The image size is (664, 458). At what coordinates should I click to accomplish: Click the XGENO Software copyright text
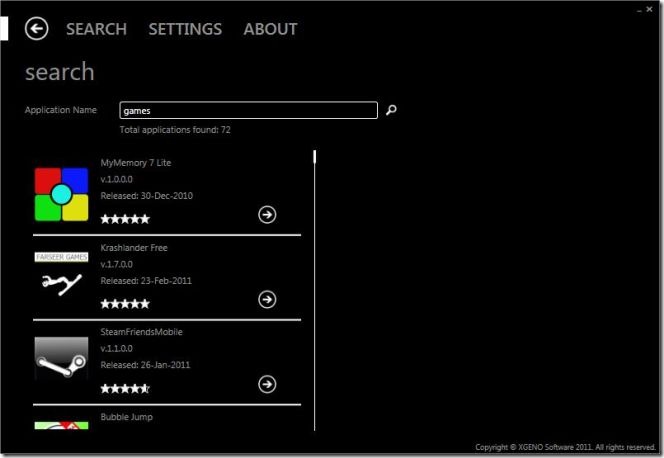[565, 447]
